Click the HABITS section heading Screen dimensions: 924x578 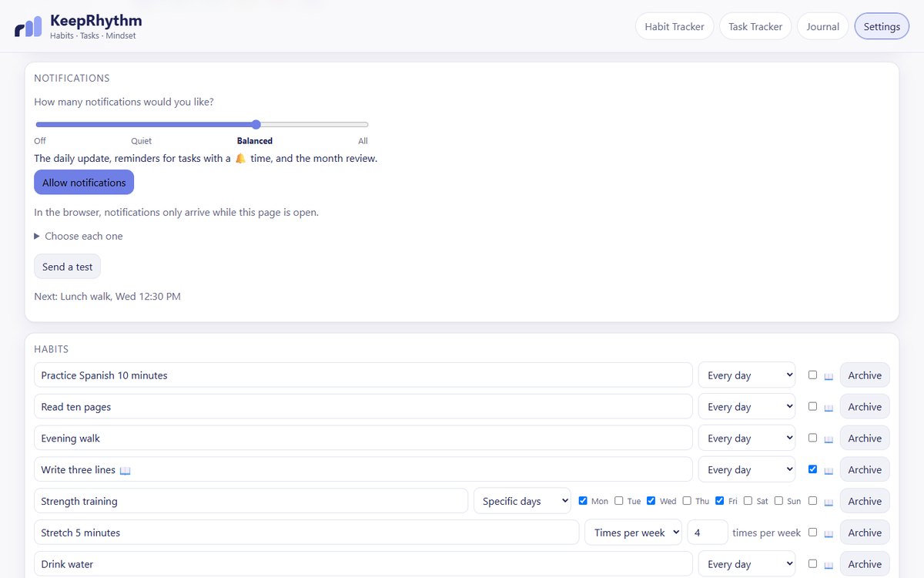pos(52,349)
